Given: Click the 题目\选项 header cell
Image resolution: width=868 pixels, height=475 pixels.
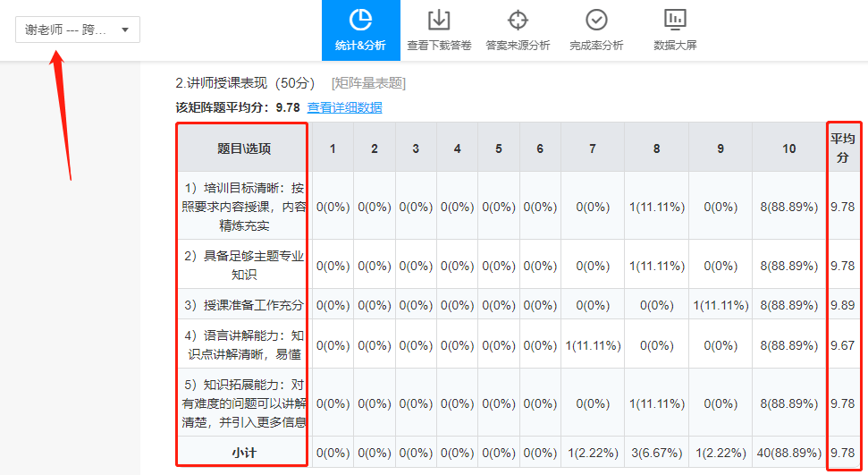Looking at the screenshot, I should [x=243, y=148].
